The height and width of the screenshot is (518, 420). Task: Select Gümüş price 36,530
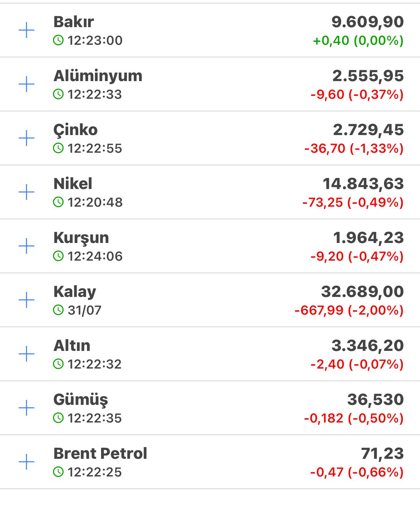coord(376,400)
